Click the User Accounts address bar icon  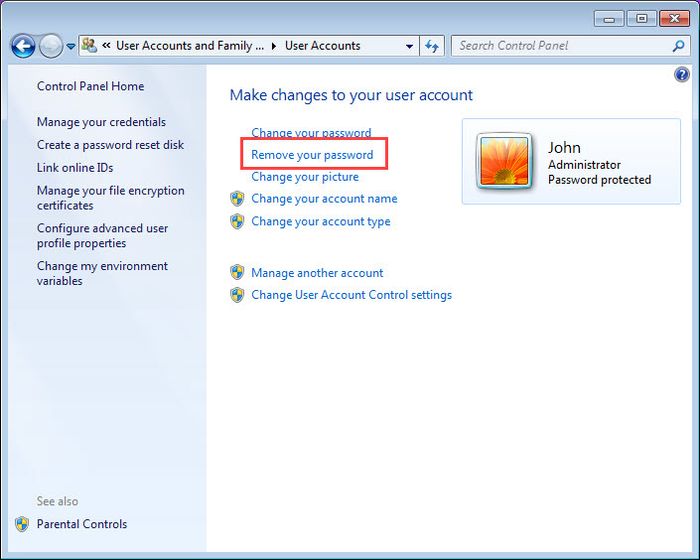(x=89, y=45)
